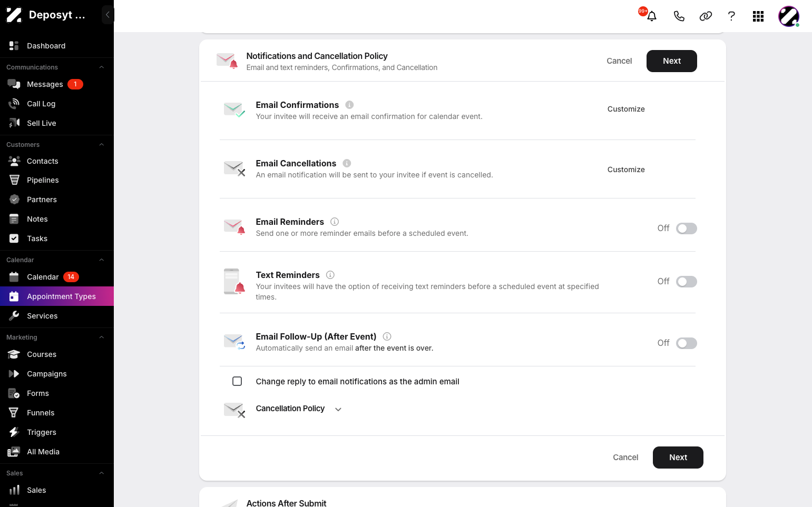
Task: Open Calendar with 14 badge
Action: [57, 277]
